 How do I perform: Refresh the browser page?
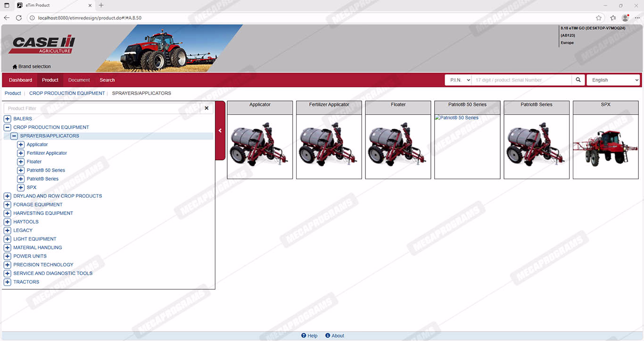pyautogui.click(x=19, y=18)
